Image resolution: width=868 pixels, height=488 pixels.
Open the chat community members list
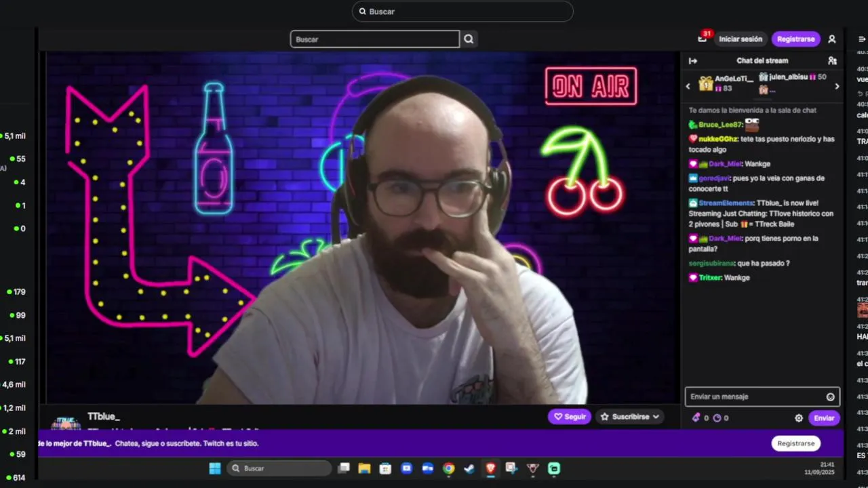(832, 61)
